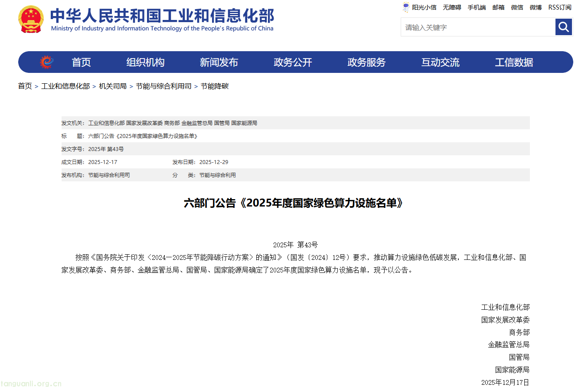Open the 工信数据 navigation menu
The image size is (588, 387).
[514, 62]
